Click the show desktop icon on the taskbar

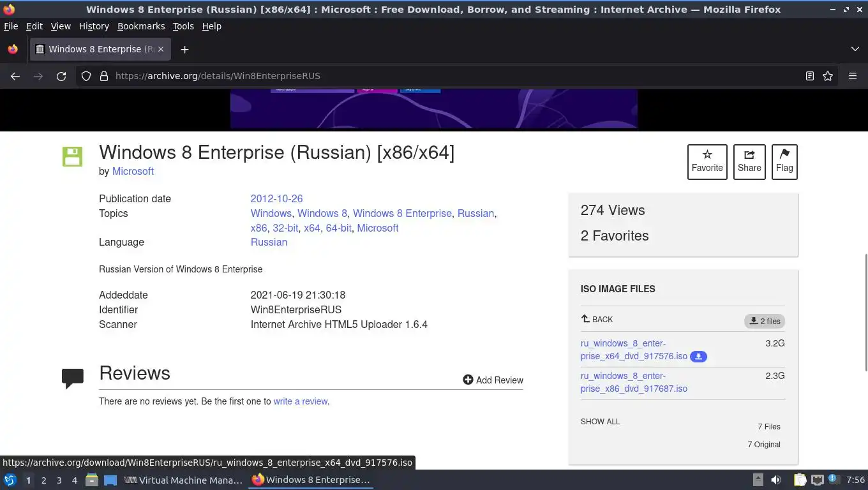tap(110, 480)
